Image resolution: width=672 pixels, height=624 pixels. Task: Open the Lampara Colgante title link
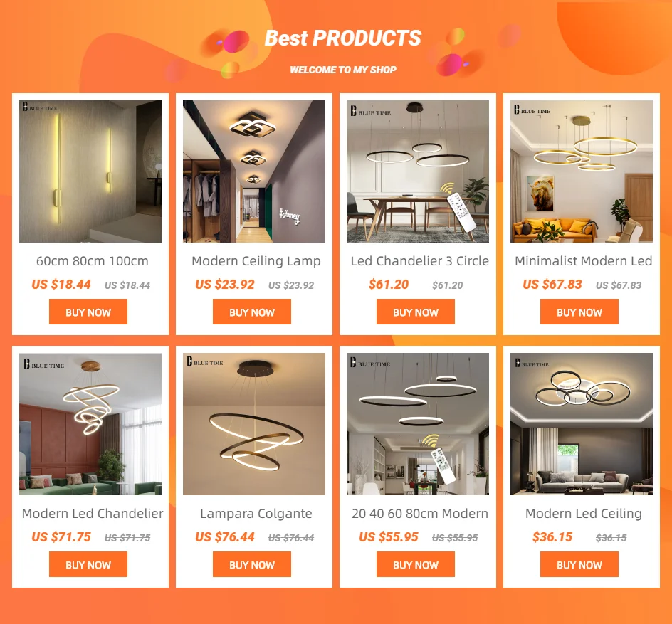[256, 514]
